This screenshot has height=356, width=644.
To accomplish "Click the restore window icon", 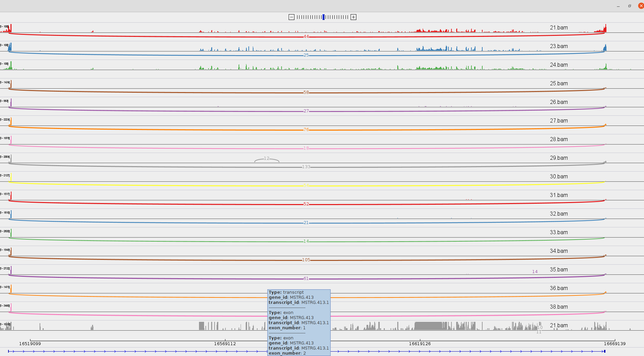I will pos(629,6).
